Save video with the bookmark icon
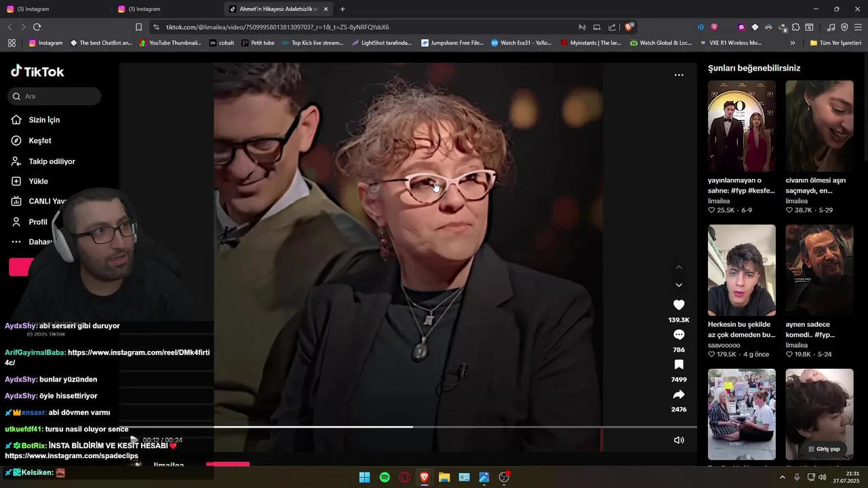The image size is (868, 488). coord(679,365)
